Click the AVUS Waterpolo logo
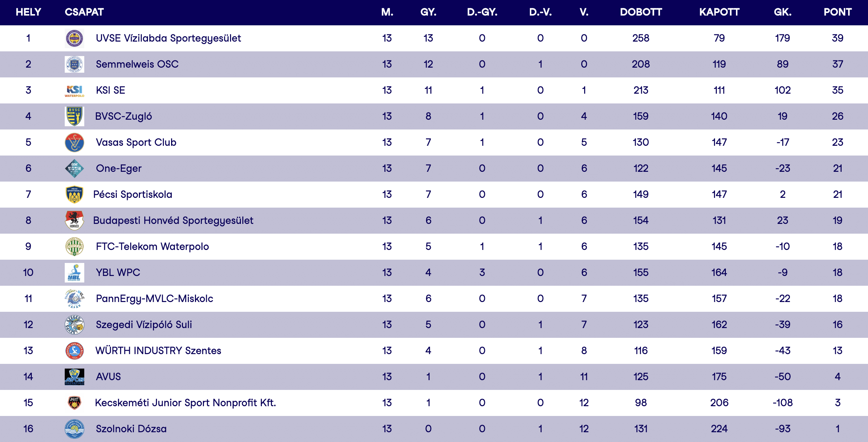This screenshot has width=868, height=442. tap(75, 377)
